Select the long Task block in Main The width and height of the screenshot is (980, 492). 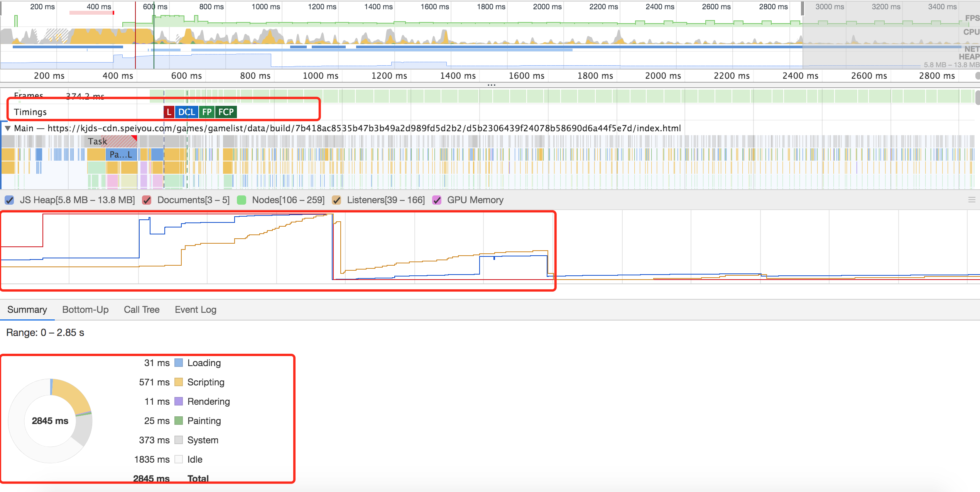point(111,141)
